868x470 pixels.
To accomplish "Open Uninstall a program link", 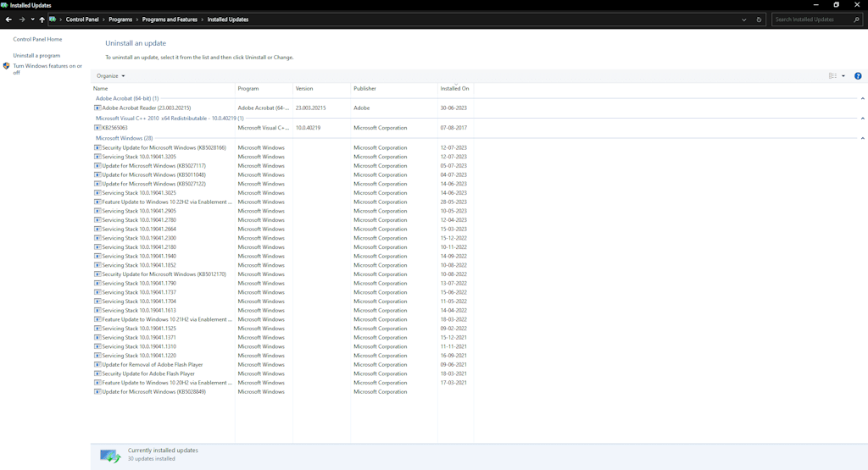I will click(x=36, y=55).
